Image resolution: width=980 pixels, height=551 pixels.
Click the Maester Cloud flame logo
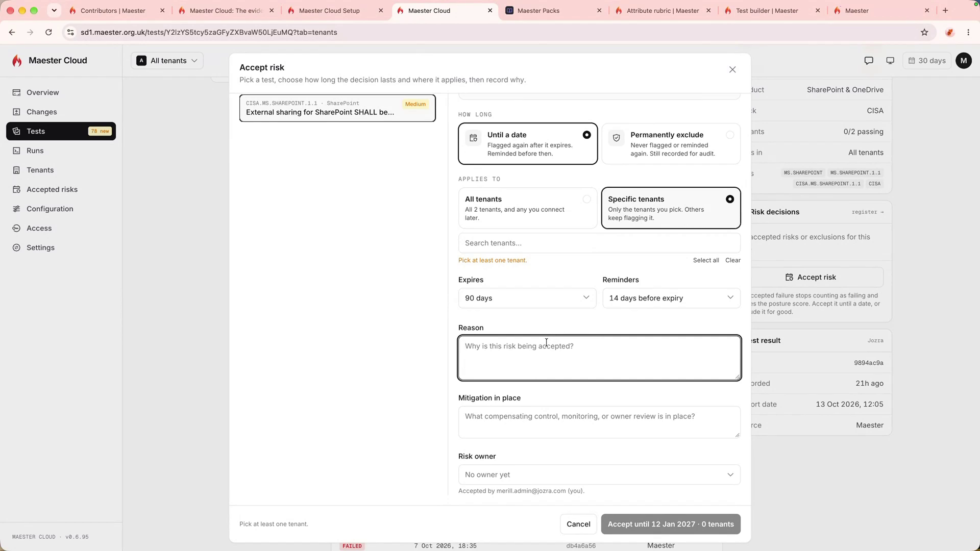click(17, 61)
